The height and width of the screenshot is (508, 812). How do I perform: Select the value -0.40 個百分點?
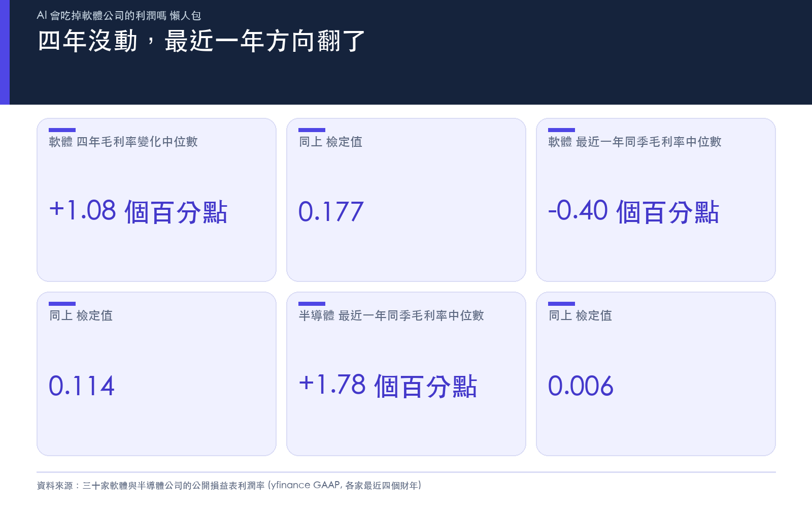[x=634, y=211]
